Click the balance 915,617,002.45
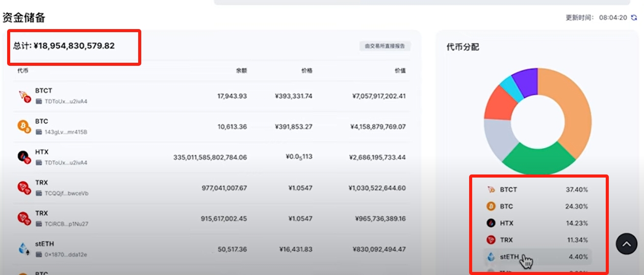 (224, 218)
